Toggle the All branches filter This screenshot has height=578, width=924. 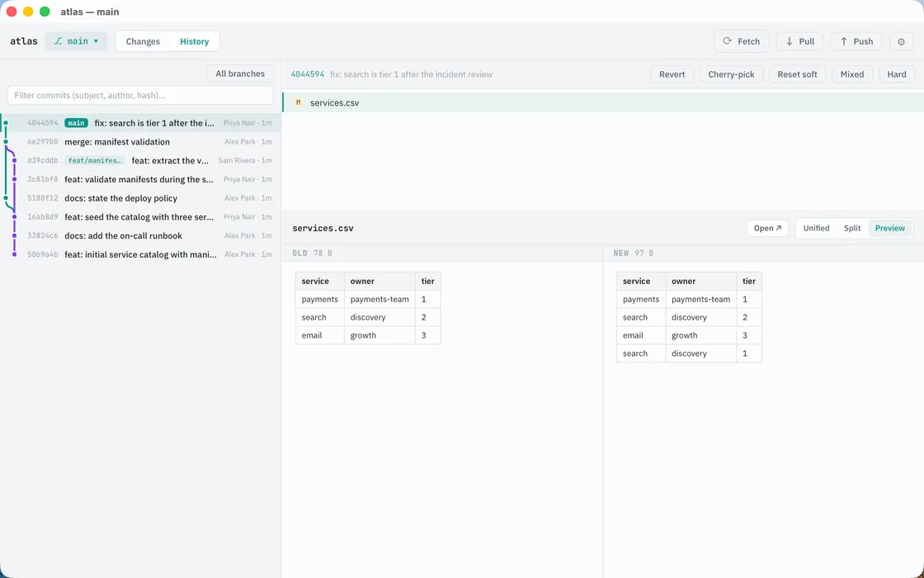point(240,73)
